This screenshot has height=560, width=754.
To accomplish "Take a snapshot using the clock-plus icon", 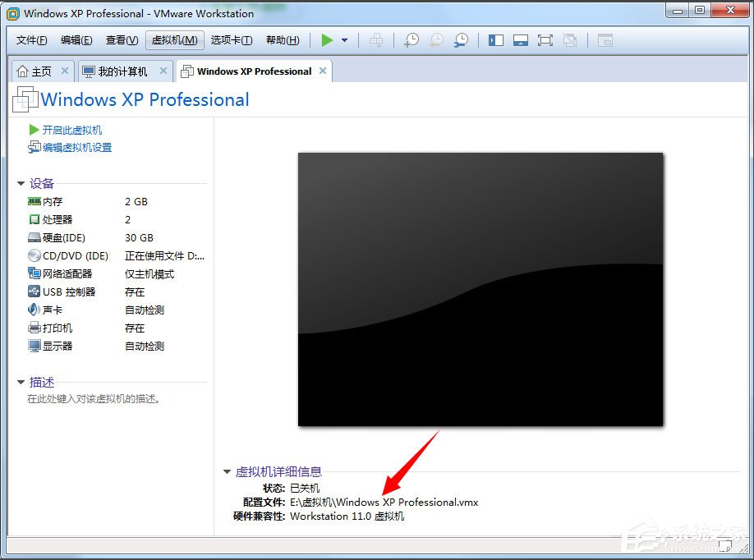I will 411,39.
